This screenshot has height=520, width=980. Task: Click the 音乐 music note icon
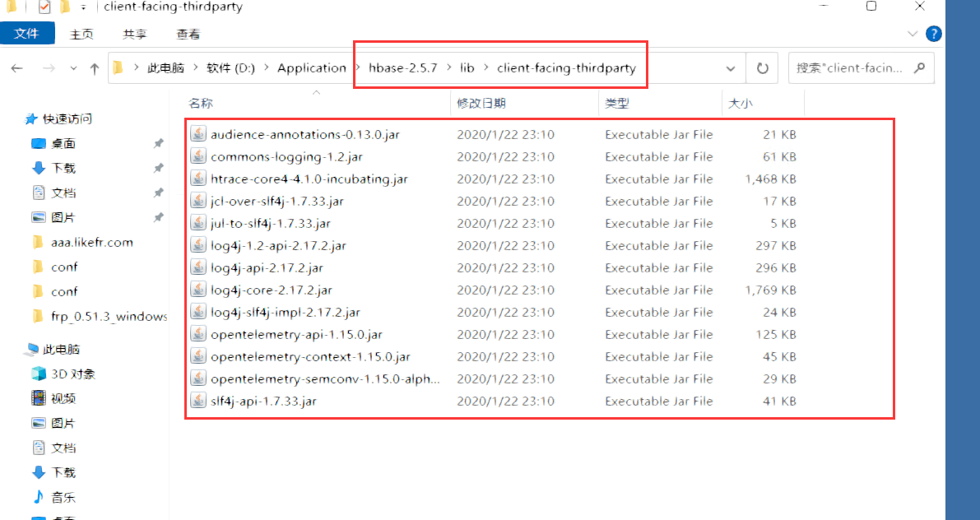[x=39, y=497]
